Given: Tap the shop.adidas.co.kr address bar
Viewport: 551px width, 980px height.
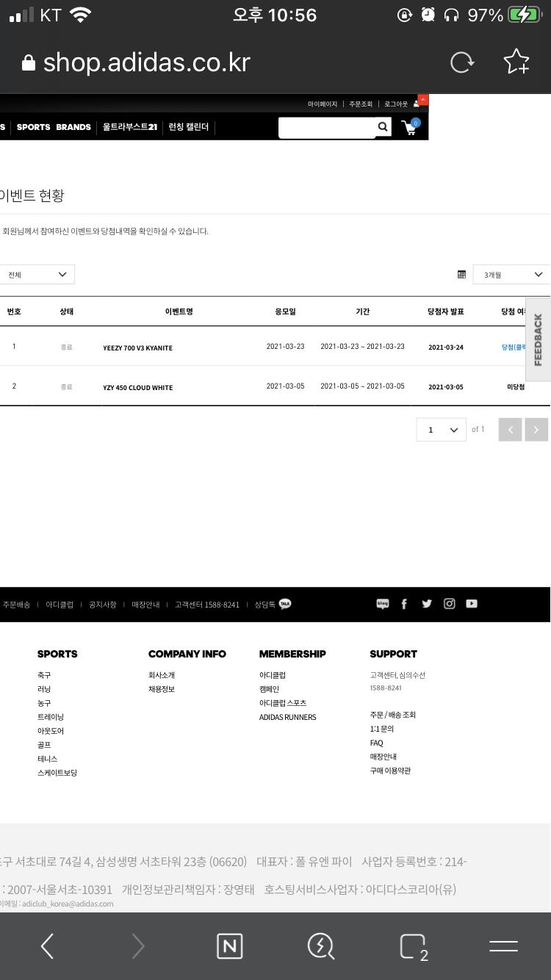Looking at the screenshot, I should click(x=147, y=63).
